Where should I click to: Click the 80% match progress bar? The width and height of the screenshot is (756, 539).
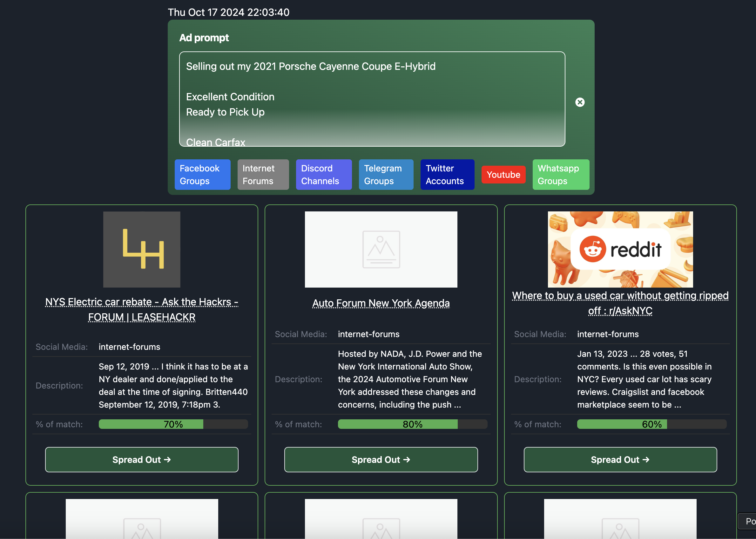point(412,424)
